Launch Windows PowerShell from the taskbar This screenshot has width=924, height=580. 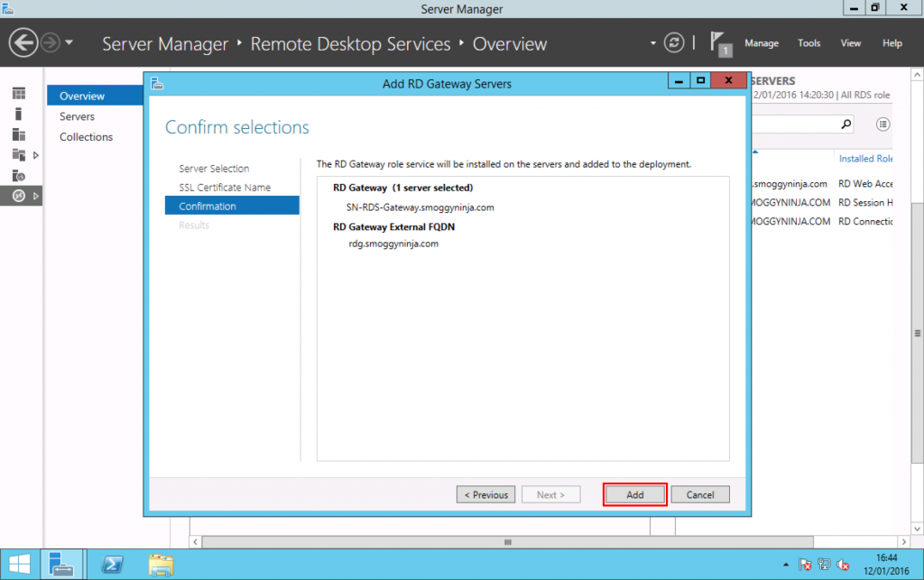pyautogui.click(x=112, y=564)
